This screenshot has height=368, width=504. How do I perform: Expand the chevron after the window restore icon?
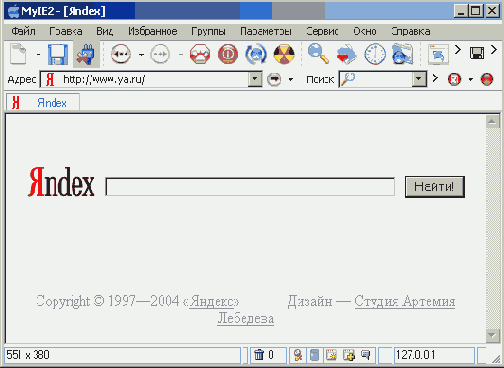[458, 50]
